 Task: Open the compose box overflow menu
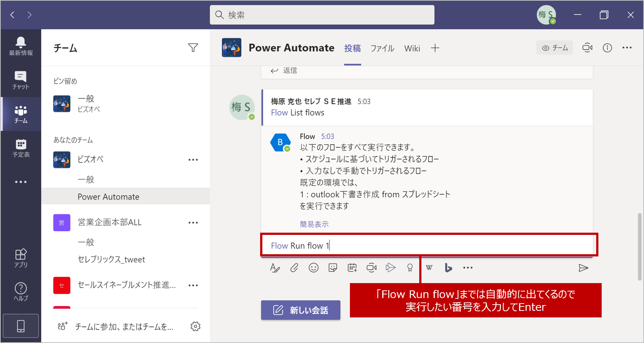(468, 267)
